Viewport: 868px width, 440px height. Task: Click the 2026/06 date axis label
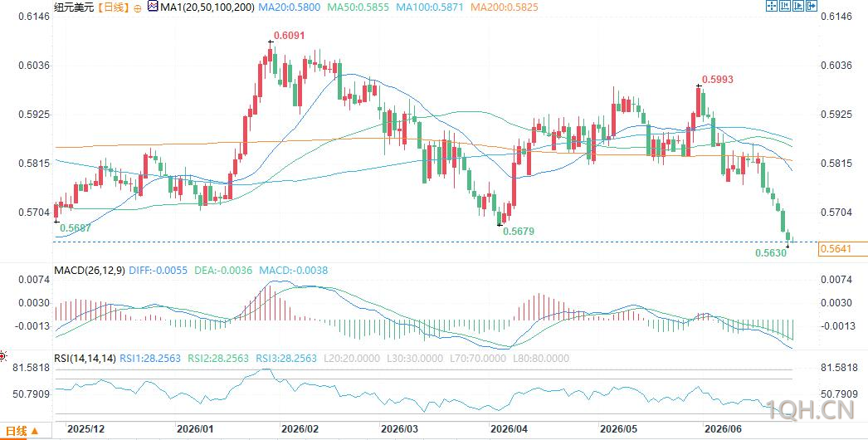pos(722,429)
